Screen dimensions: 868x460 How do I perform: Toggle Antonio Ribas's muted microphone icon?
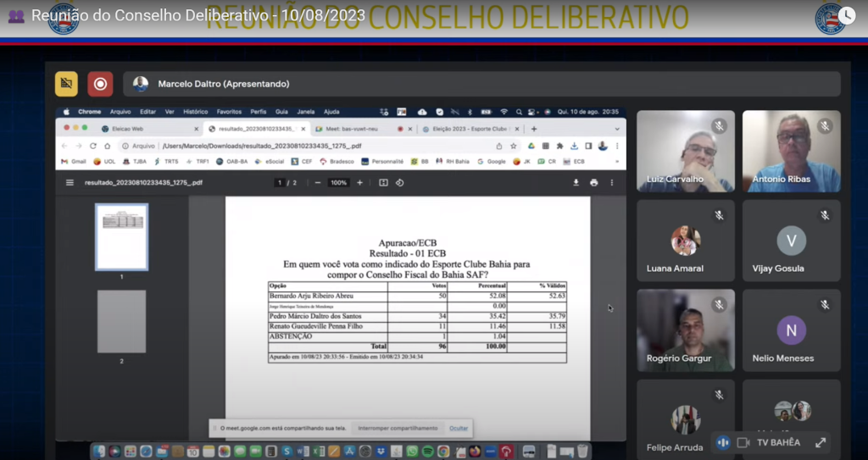coord(825,126)
